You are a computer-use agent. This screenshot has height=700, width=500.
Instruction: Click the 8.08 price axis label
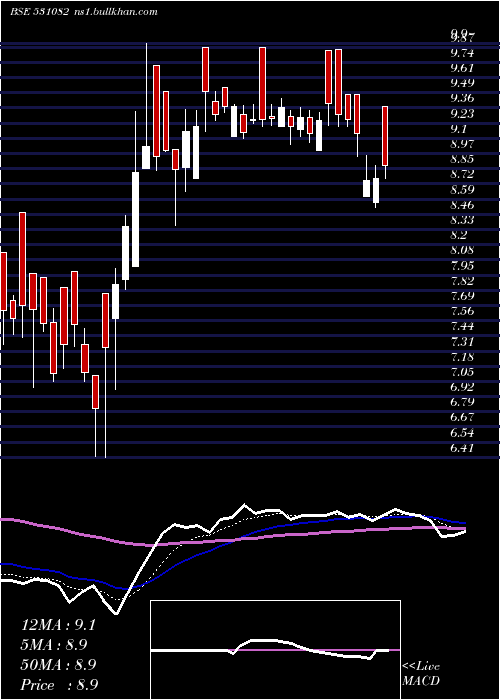click(x=462, y=250)
